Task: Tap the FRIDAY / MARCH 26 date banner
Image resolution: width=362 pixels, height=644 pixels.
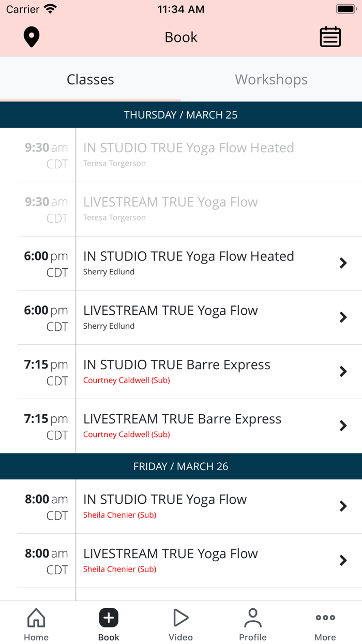Action: click(x=180, y=466)
